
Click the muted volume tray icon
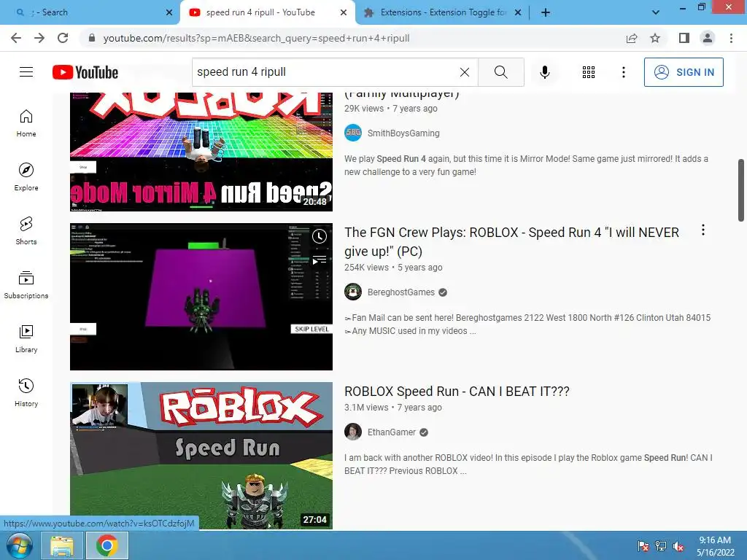coord(678,546)
